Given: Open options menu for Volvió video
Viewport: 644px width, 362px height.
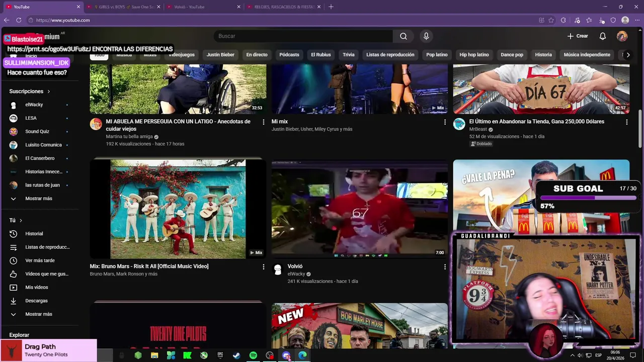Looking at the screenshot, I should click(445, 267).
